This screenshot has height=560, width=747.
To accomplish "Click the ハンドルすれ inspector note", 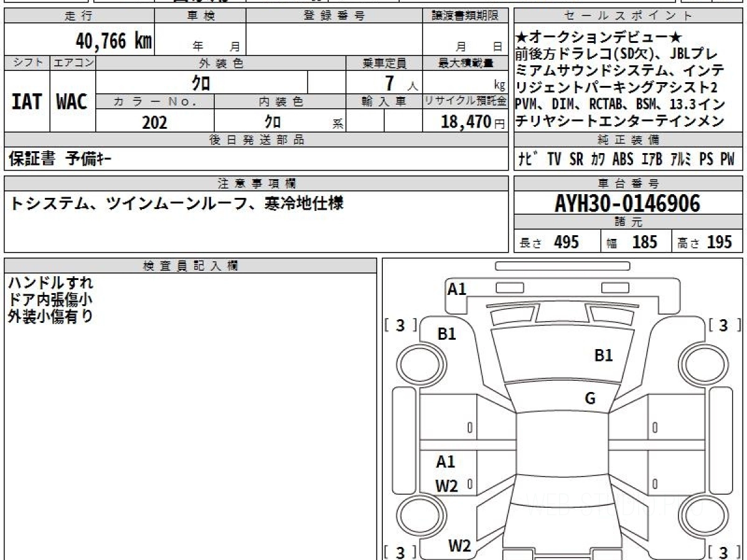I will pos(51,284).
